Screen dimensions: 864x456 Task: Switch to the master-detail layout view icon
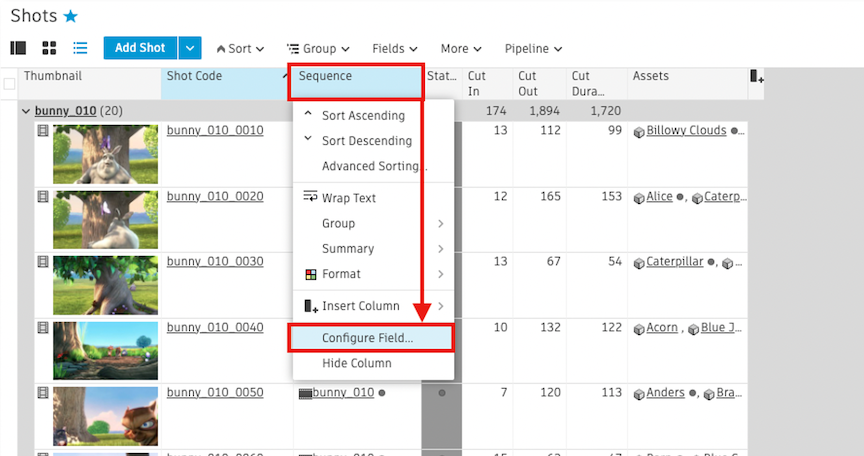tap(18, 48)
